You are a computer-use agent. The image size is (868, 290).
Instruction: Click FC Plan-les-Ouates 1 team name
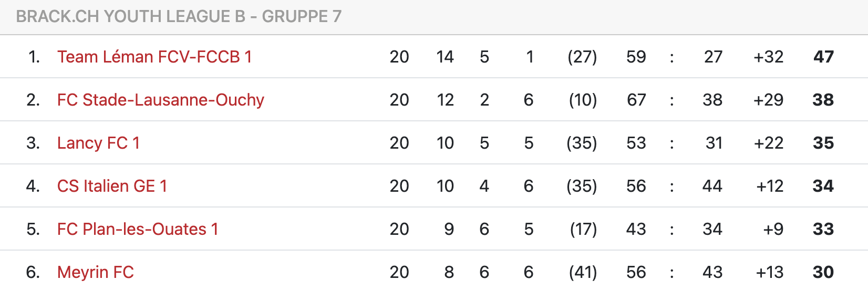coord(138,229)
